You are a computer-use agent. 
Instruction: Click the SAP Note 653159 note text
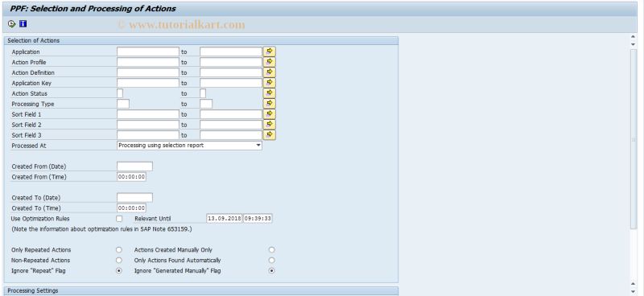tap(101, 229)
